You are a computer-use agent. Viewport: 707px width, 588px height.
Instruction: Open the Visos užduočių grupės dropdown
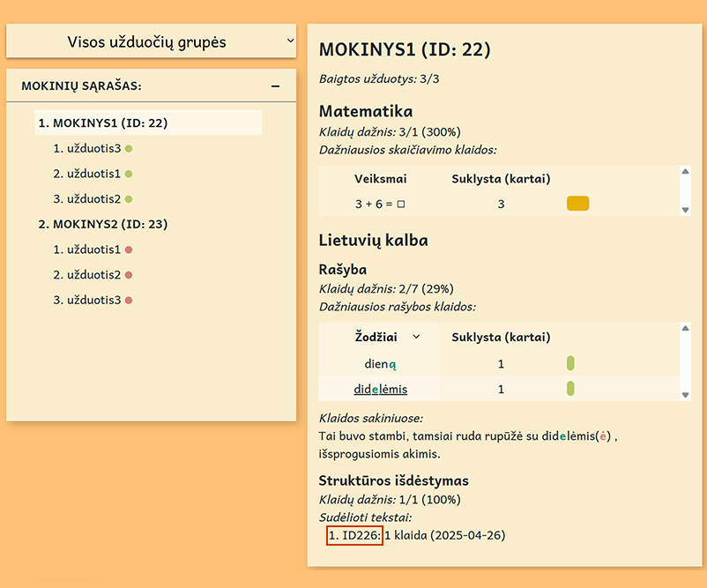click(x=151, y=41)
